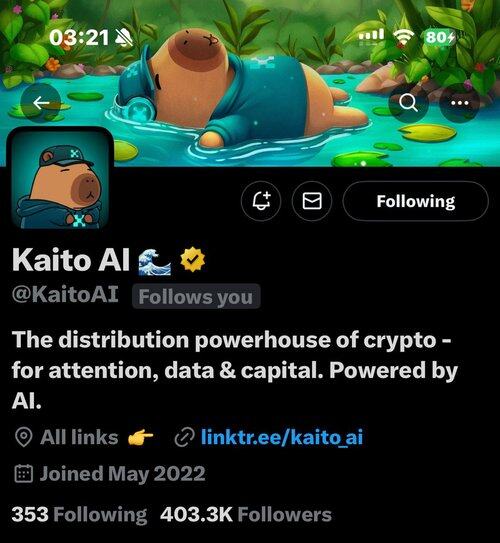This screenshot has width=500, height=543.
Task: Tap the chain link icon
Action: point(184,437)
